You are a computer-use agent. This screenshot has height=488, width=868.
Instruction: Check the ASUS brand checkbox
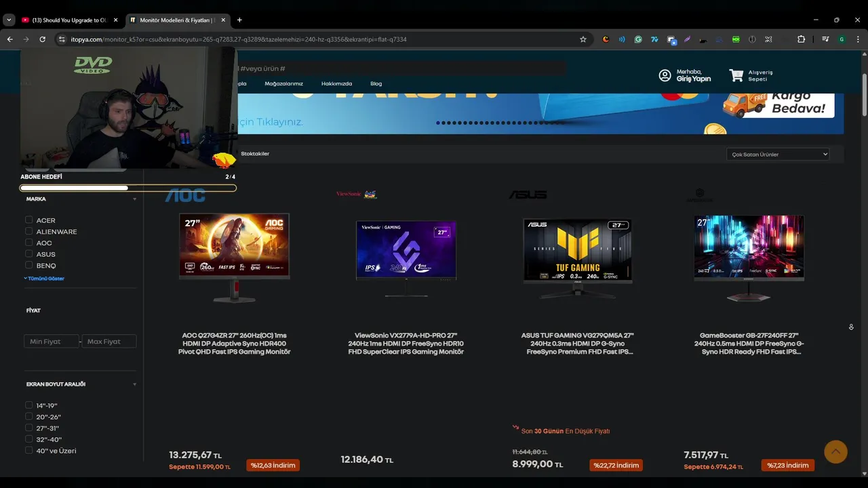pyautogui.click(x=29, y=253)
